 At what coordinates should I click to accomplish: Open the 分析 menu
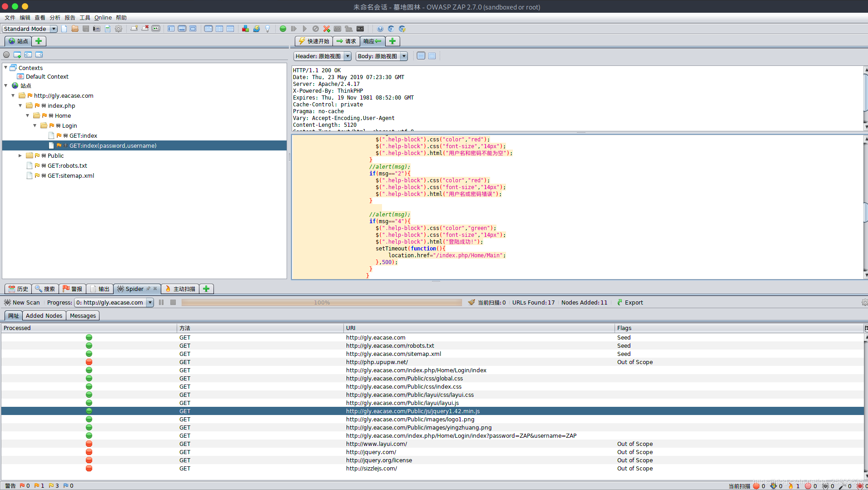(55, 18)
